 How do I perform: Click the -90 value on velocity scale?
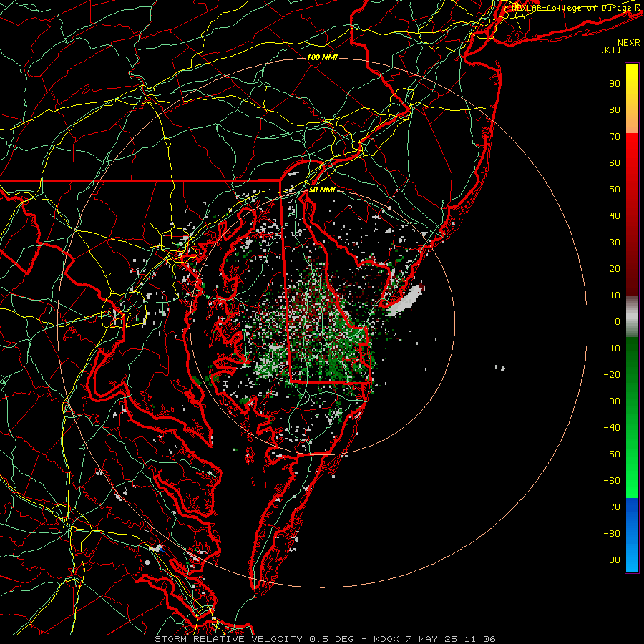(612, 560)
